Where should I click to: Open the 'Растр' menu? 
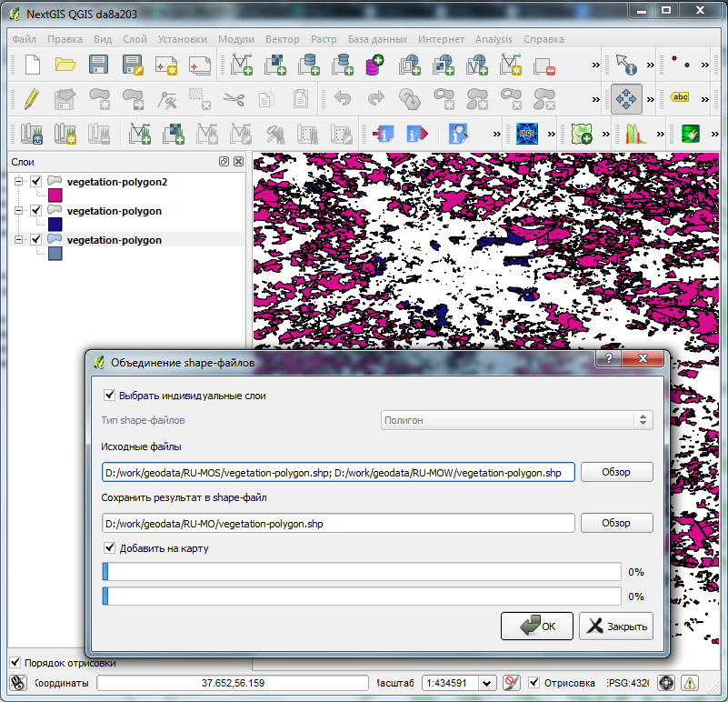(x=324, y=39)
